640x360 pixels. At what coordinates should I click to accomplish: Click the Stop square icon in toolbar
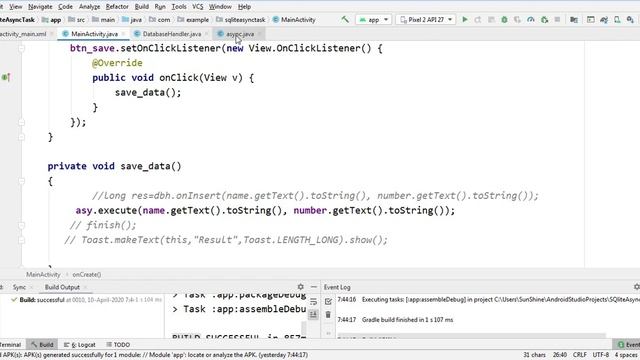557,19
